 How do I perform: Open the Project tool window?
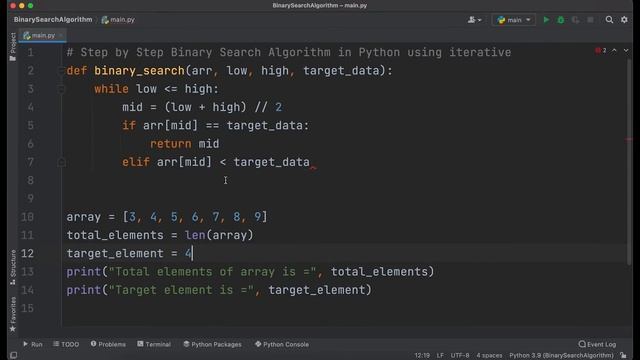[13, 47]
